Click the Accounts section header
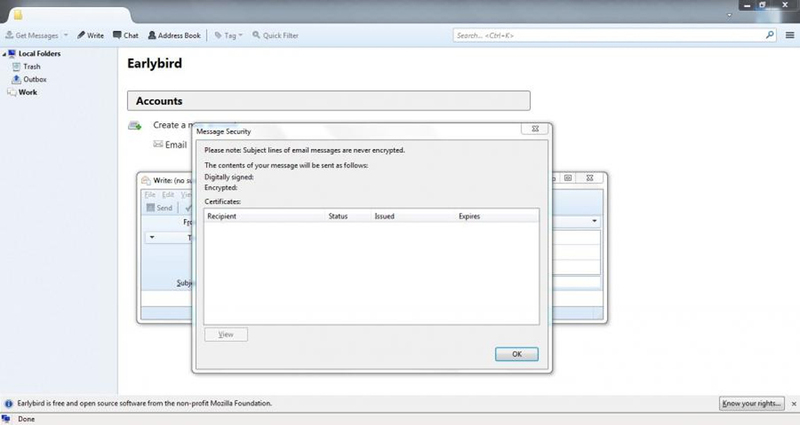The image size is (800, 425). [329, 101]
